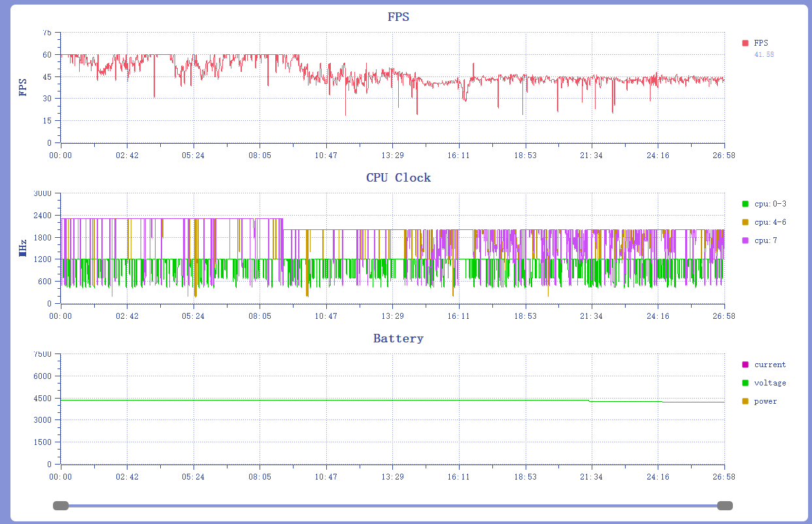The width and height of the screenshot is (812, 524).
Task: Select the power legend label
Action: tap(766, 401)
